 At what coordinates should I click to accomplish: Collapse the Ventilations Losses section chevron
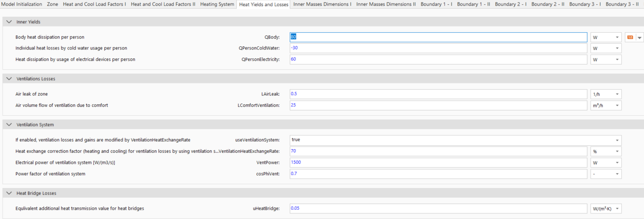(9, 79)
